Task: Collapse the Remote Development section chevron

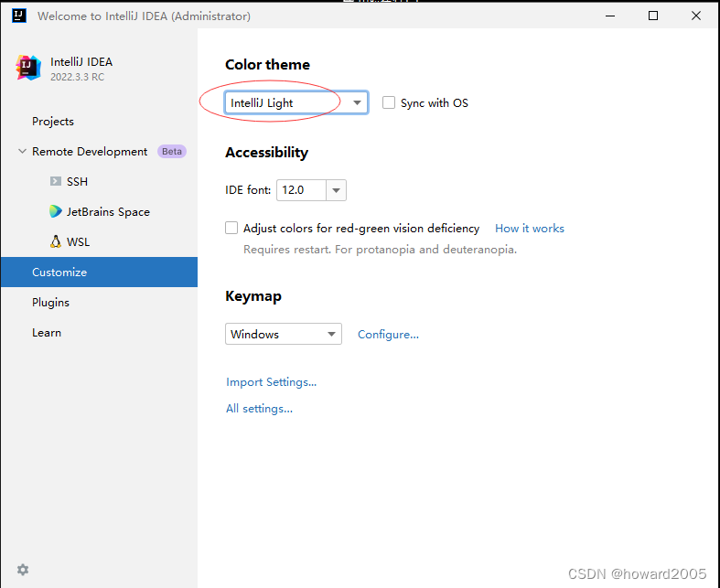Action: pos(22,151)
